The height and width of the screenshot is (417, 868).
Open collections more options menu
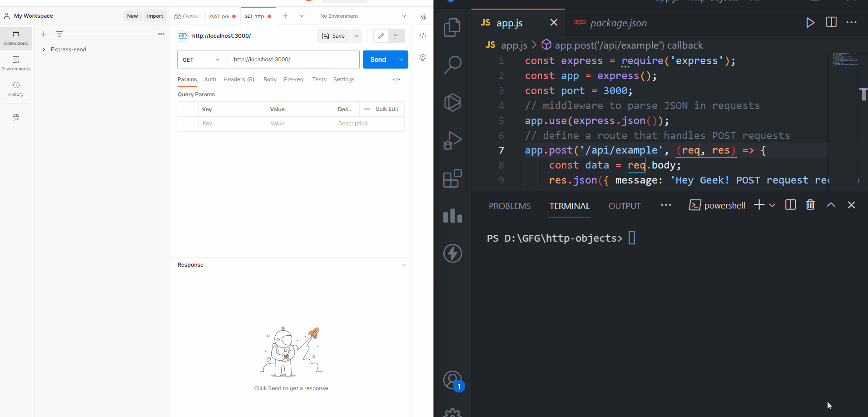[161, 34]
